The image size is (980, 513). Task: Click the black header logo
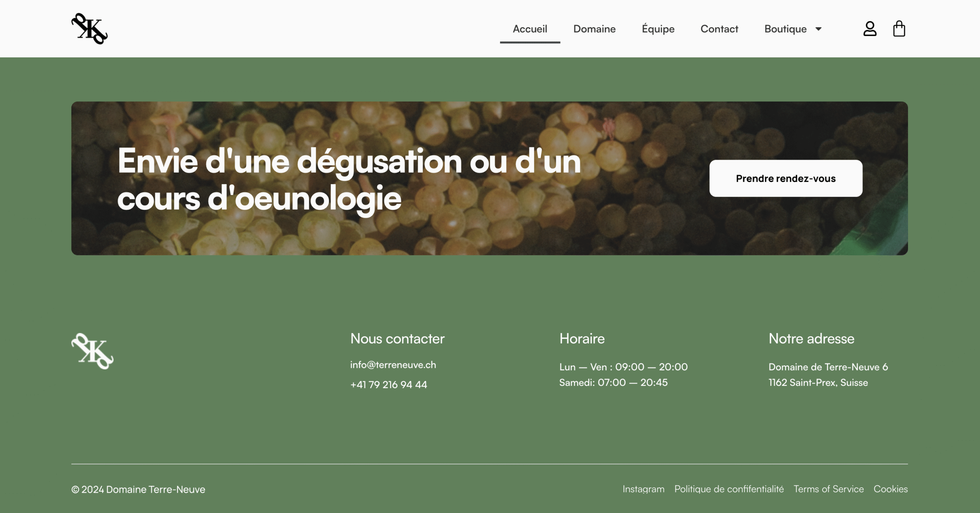90,29
